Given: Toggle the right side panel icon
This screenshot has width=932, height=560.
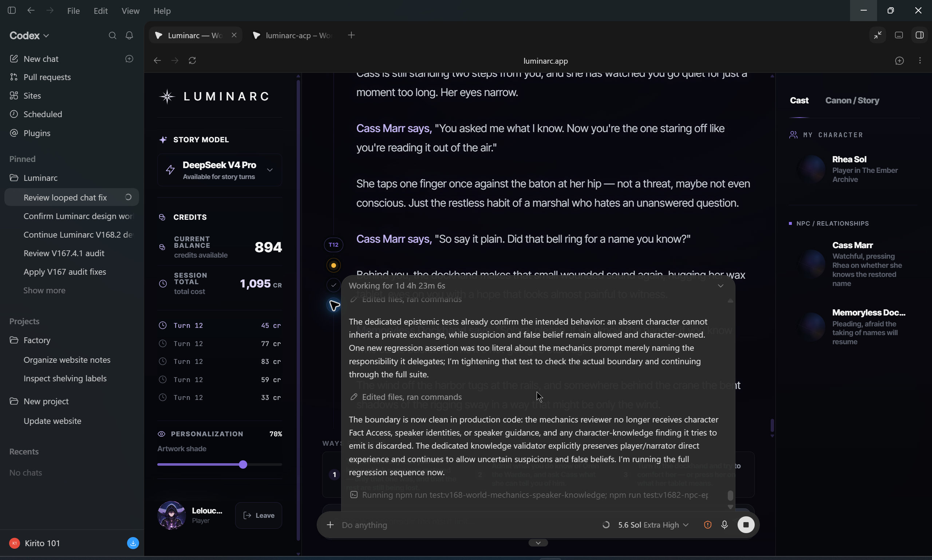Looking at the screenshot, I should [x=920, y=35].
